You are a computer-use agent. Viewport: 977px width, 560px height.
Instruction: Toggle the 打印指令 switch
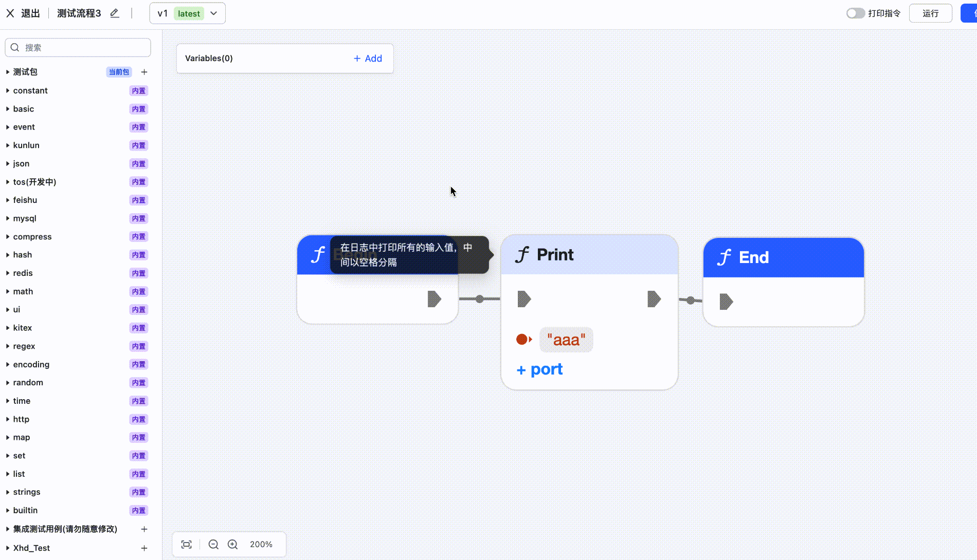pos(856,13)
